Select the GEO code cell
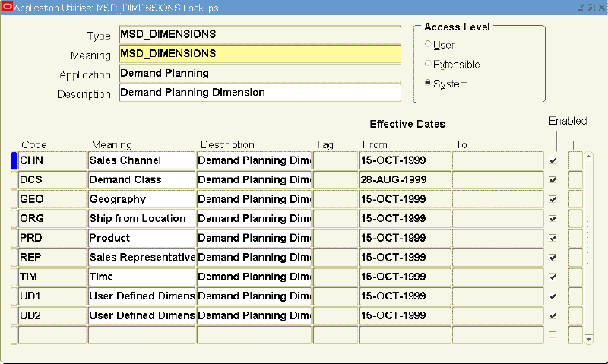This screenshot has height=364, width=608. coord(52,199)
